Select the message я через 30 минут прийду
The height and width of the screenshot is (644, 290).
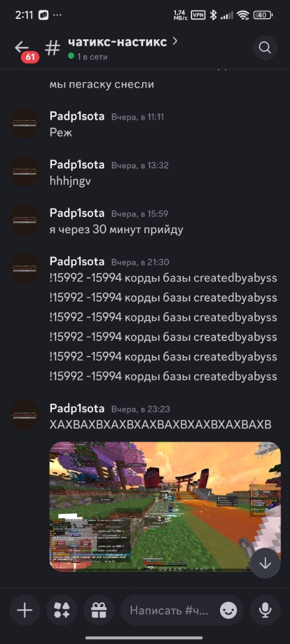[x=116, y=230]
